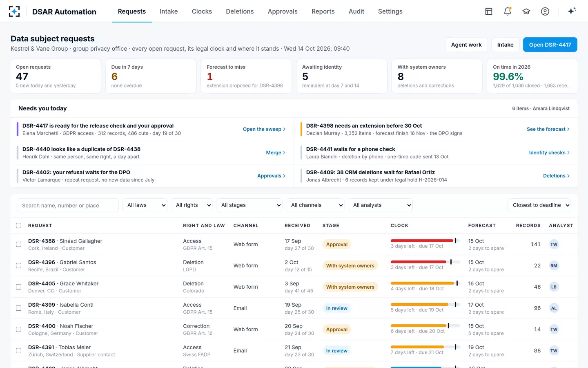Click the Open DSR-4417 button
This screenshot has height=368, width=588.
point(550,45)
